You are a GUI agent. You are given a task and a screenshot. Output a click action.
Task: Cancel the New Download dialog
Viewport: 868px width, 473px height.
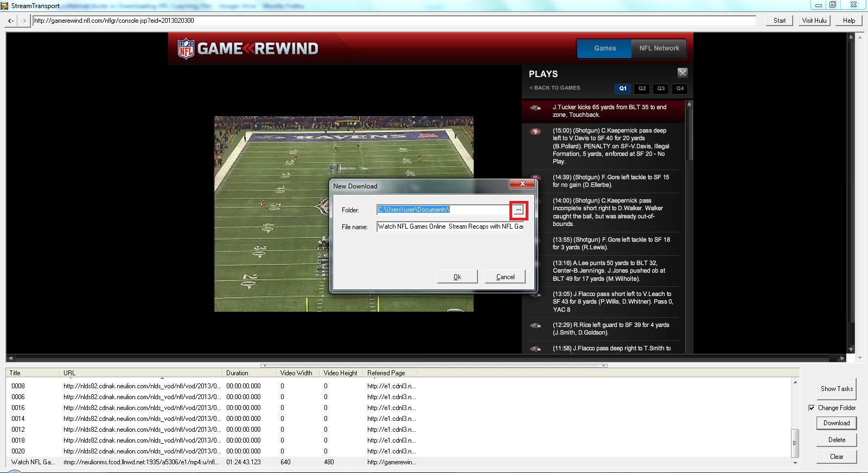click(506, 277)
